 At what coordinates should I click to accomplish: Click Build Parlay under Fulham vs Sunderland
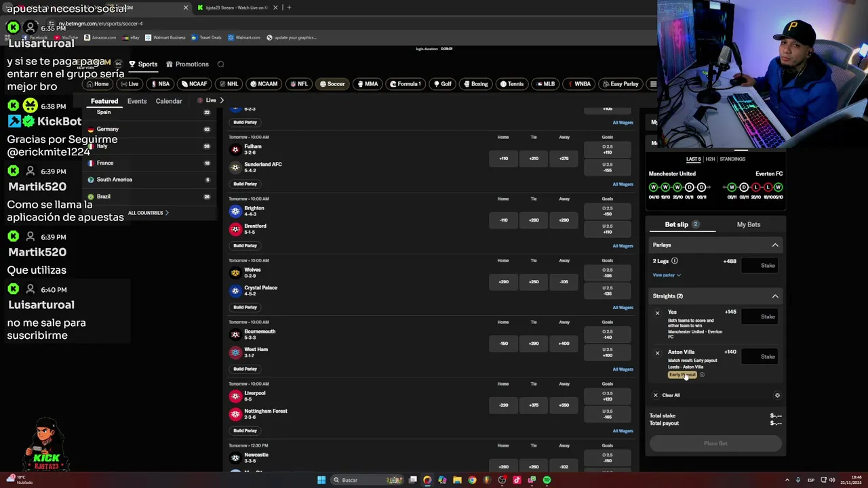coord(245,184)
